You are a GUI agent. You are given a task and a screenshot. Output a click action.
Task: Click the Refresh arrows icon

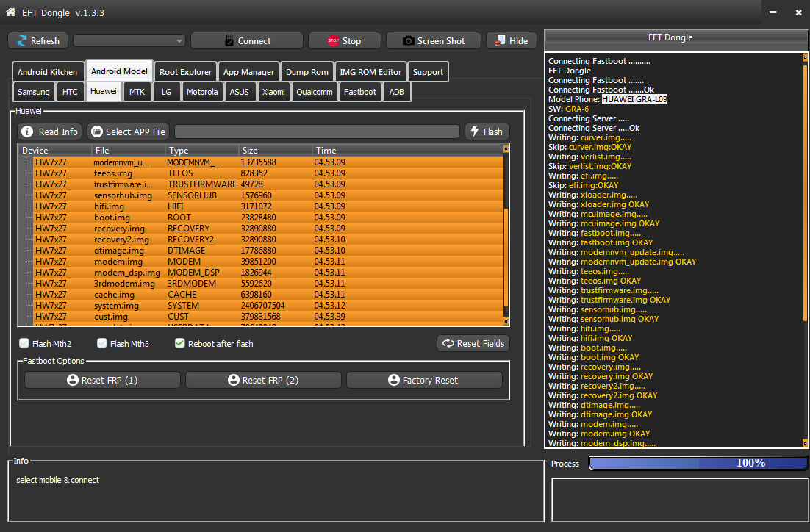pos(22,41)
